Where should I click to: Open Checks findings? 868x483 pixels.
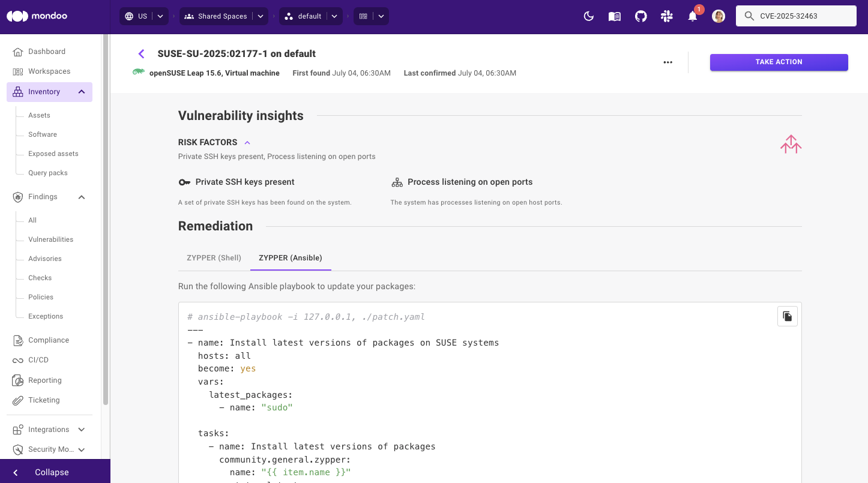pyautogui.click(x=40, y=278)
